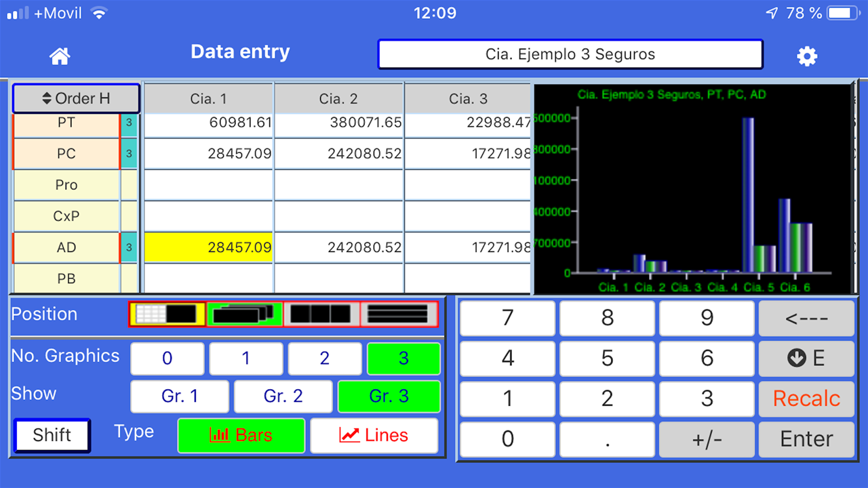Image resolution: width=868 pixels, height=488 pixels.
Task: Set number of graphics to 2
Action: (x=325, y=359)
